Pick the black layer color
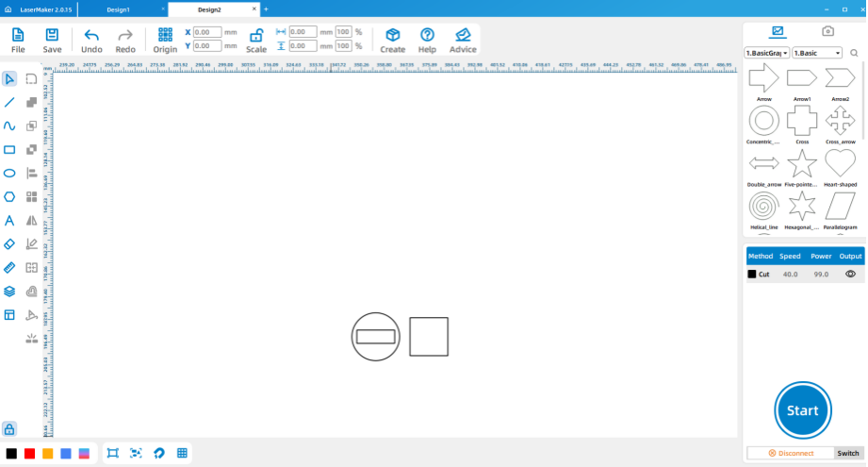The height and width of the screenshot is (467, 868). point(11,454)
